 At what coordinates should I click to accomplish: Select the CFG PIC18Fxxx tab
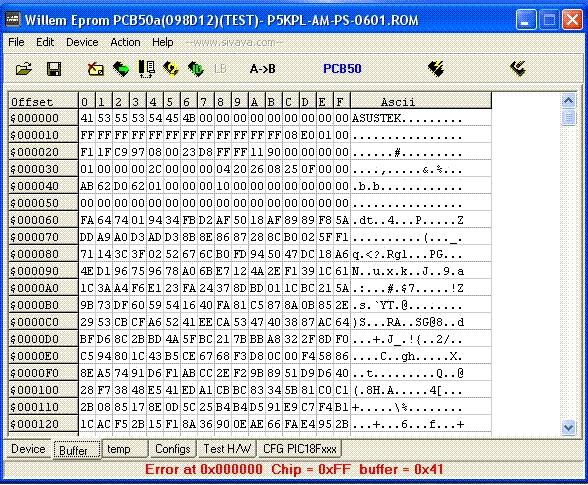tap(300, 449)
